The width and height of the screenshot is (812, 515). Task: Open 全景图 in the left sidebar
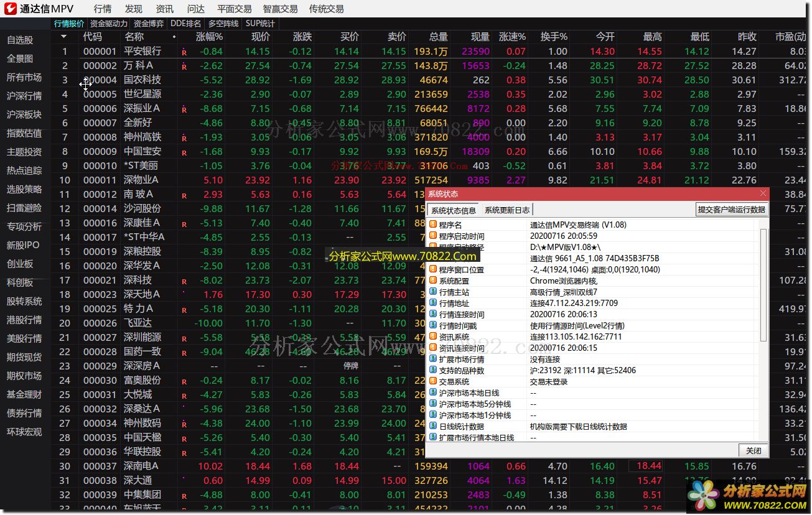click(x=20, y=58)
